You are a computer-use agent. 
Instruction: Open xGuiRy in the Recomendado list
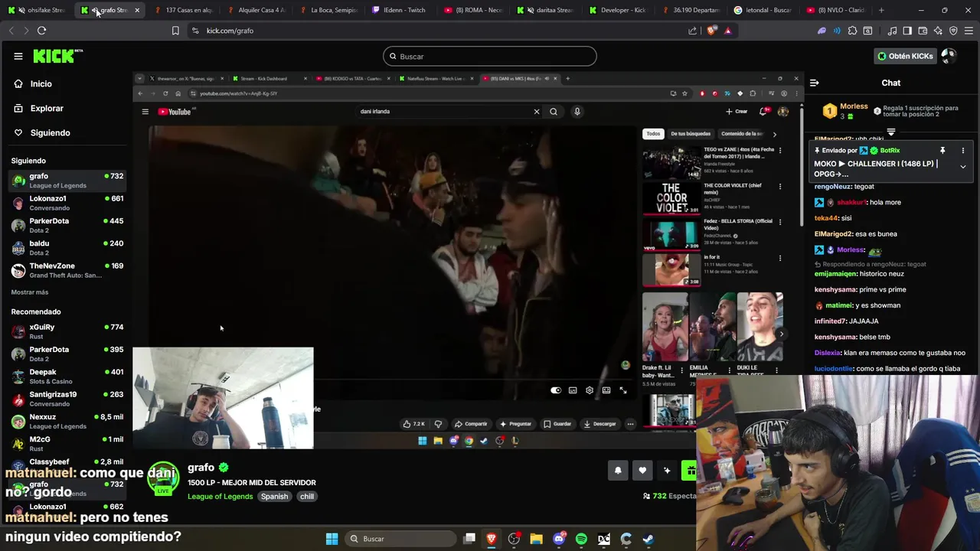67,331
